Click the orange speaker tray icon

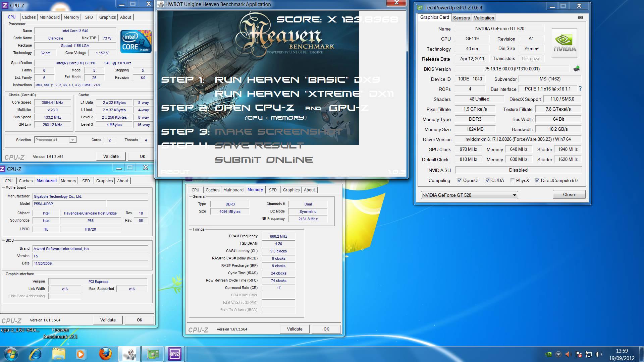click(568, 354)
